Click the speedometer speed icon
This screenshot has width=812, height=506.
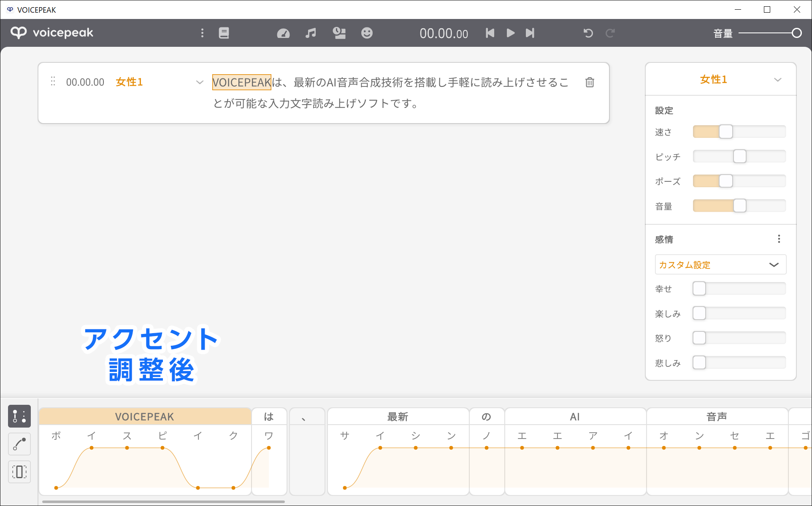[x=283, y=33]
